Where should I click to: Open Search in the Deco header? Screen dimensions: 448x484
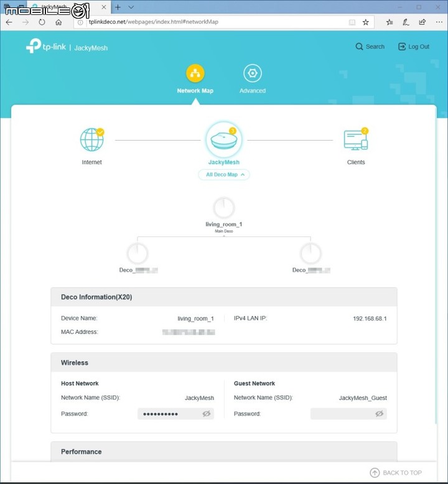click(370, 47)
